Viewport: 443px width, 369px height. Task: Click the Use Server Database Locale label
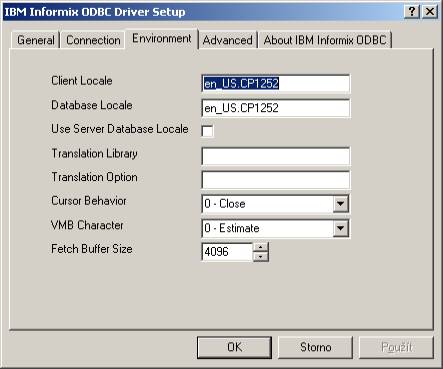[120, 129]
